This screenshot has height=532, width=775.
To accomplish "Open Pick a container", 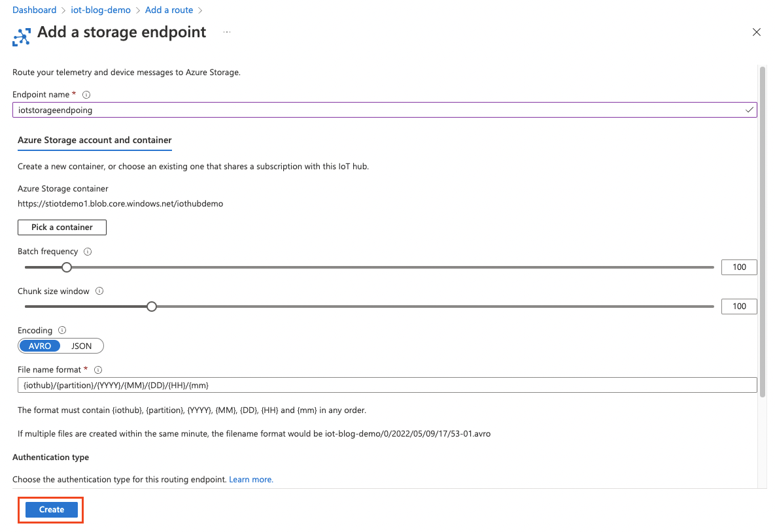I will tap(61, 227).
